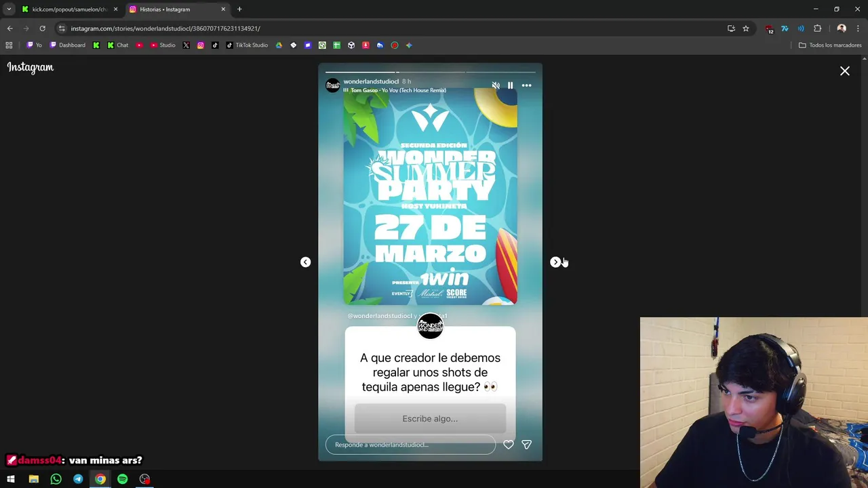Expand the tab search dropdown

coord(9,9)
